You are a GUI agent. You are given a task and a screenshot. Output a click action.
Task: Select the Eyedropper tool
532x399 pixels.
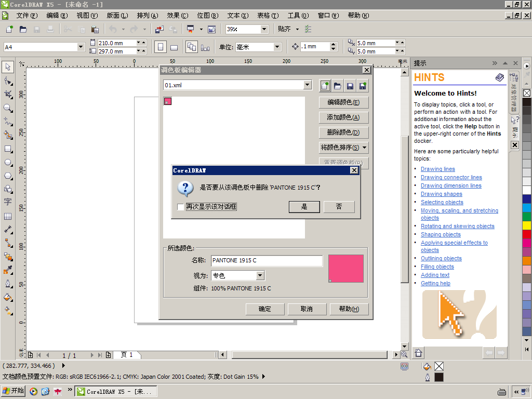click(x=8, y=270)
